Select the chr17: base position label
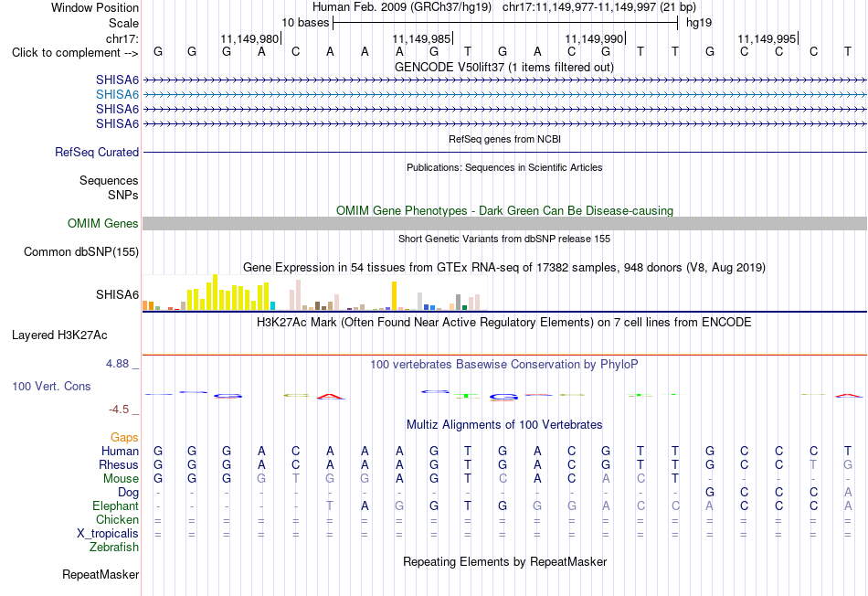Screen dimensions: 868x596 (x=122, y=38)
